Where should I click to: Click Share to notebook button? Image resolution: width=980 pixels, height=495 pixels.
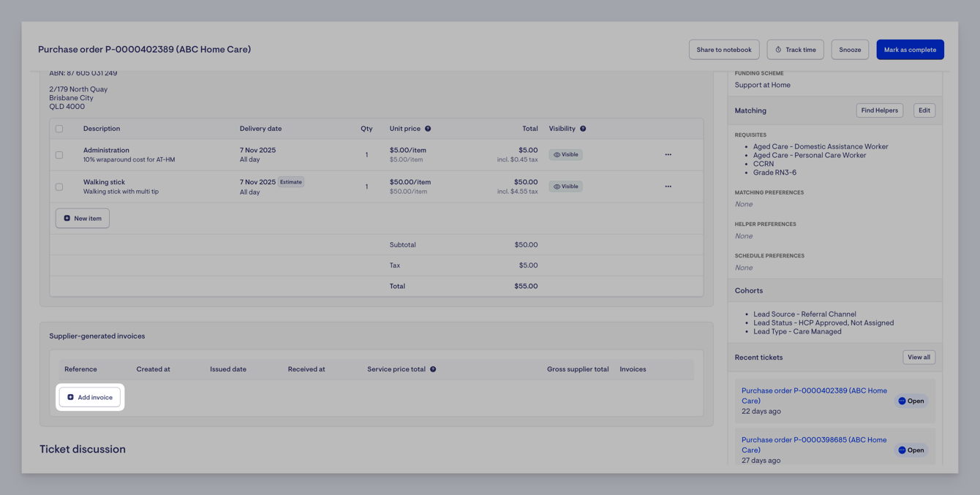coord(723,50)
